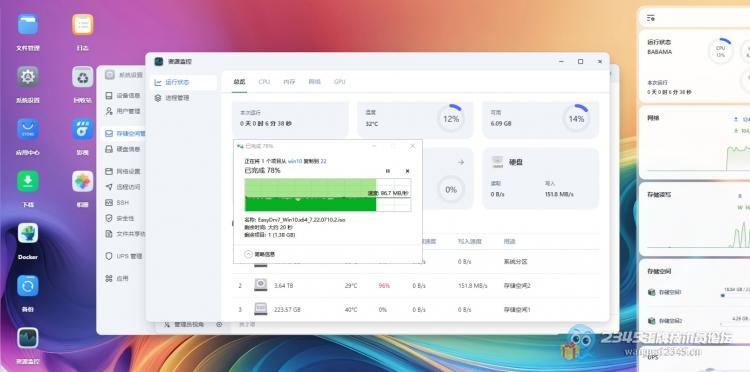Pause the file copy transfer

[388, 171]
